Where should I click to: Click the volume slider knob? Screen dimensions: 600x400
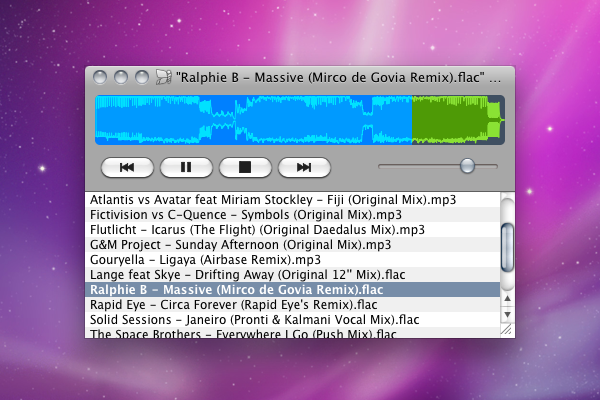point(467,166)
